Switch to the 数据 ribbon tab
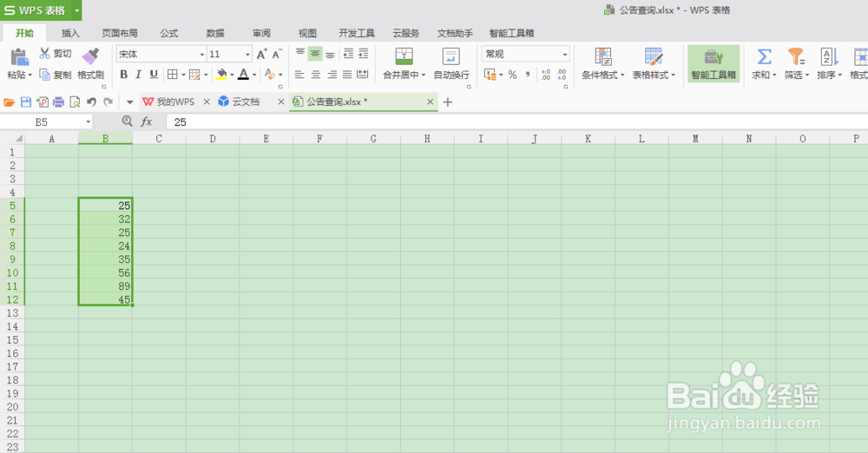 pos(215,33)
